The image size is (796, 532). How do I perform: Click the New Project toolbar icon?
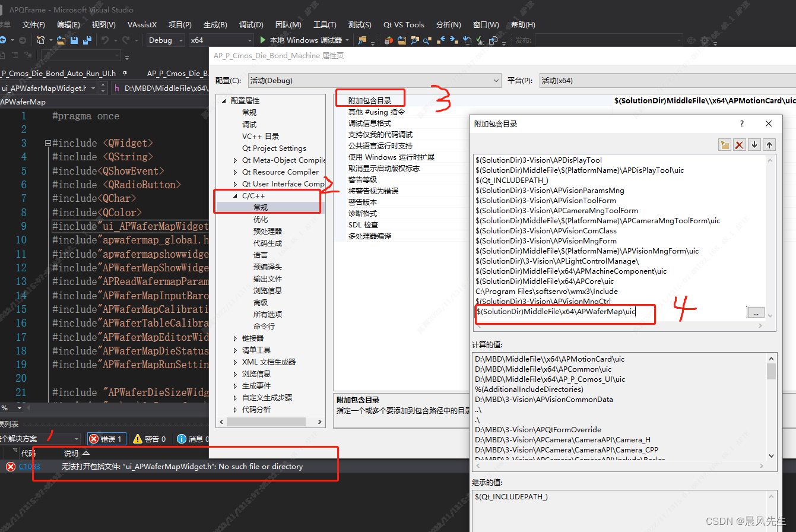pyautogui.click(x=42, y=40)
